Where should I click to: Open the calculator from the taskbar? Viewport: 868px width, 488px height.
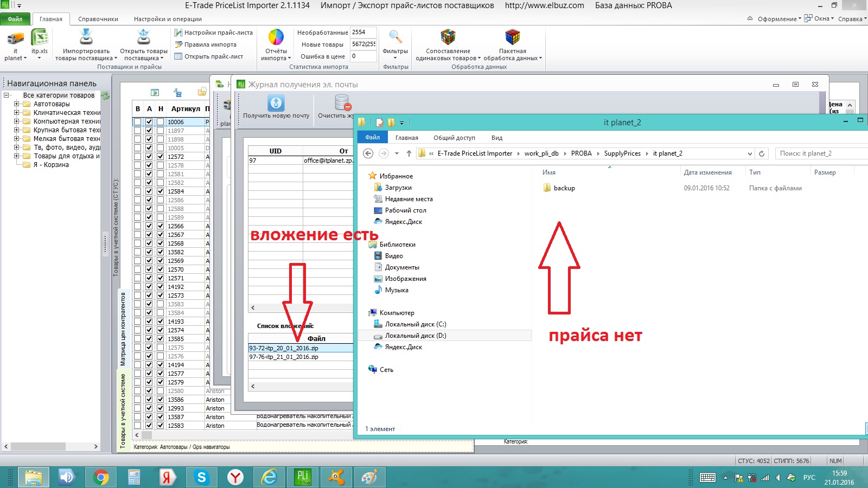pyautogui.click(x=134, y=477)
